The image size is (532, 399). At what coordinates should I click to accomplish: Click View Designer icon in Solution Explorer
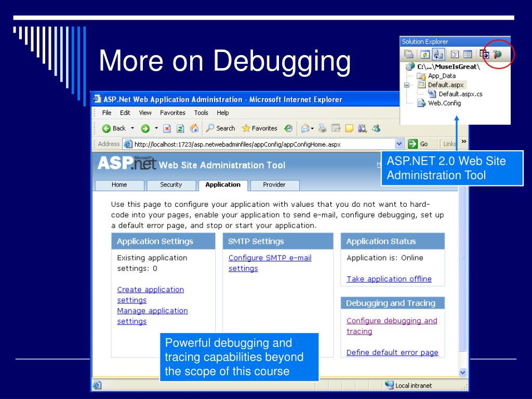[x=468, y=54]
